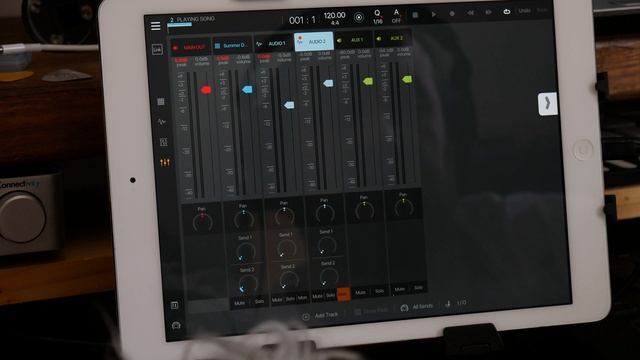Click the AUDIO 2 Send 1 knob
640x360 pixels.
click(327, 245)
